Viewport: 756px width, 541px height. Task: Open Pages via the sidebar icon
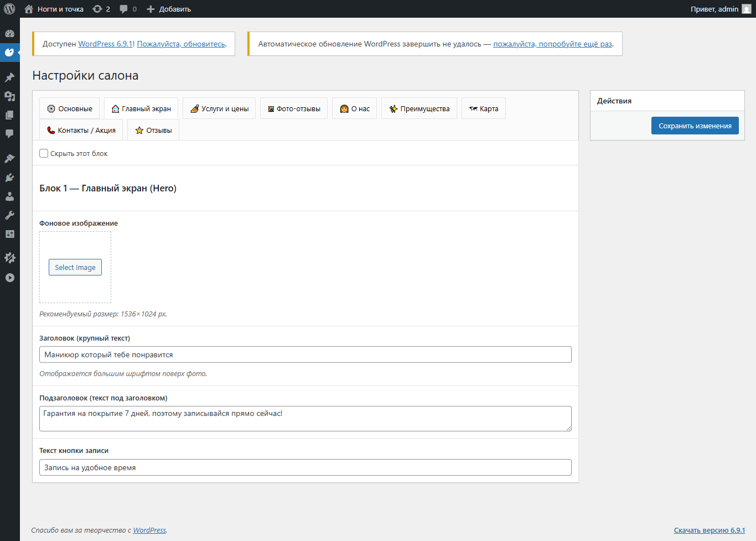click(9, 115)
